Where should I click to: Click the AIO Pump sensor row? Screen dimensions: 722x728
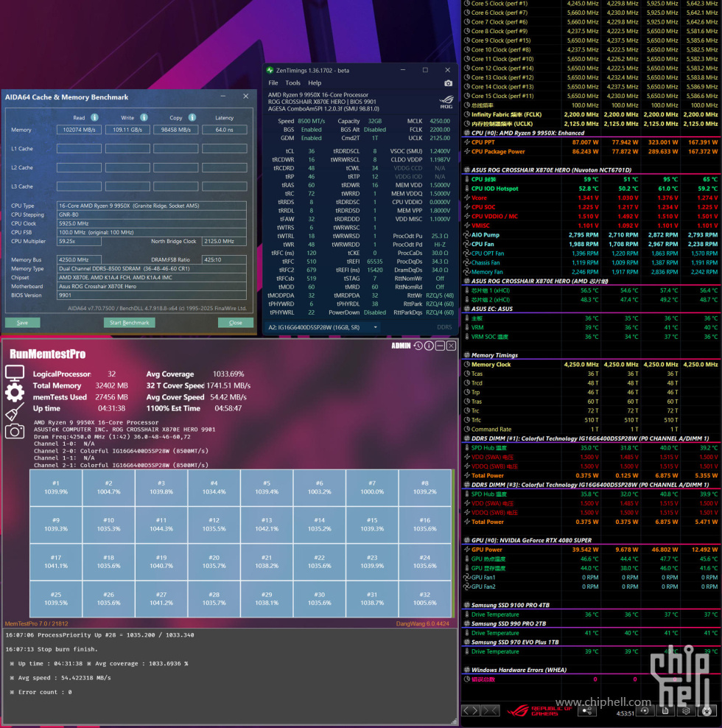pyautogui.click(x=591, y=235)
